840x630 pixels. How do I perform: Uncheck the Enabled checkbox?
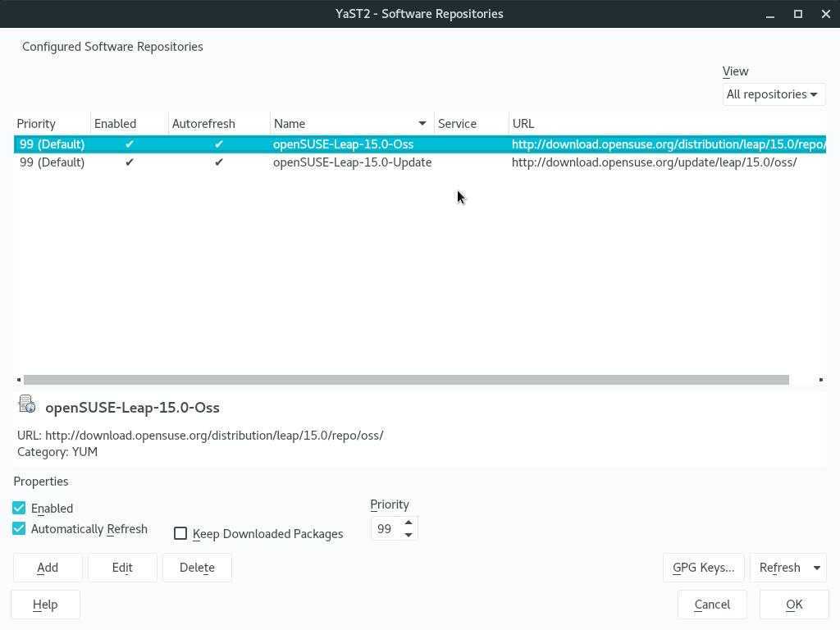(19, 509)
